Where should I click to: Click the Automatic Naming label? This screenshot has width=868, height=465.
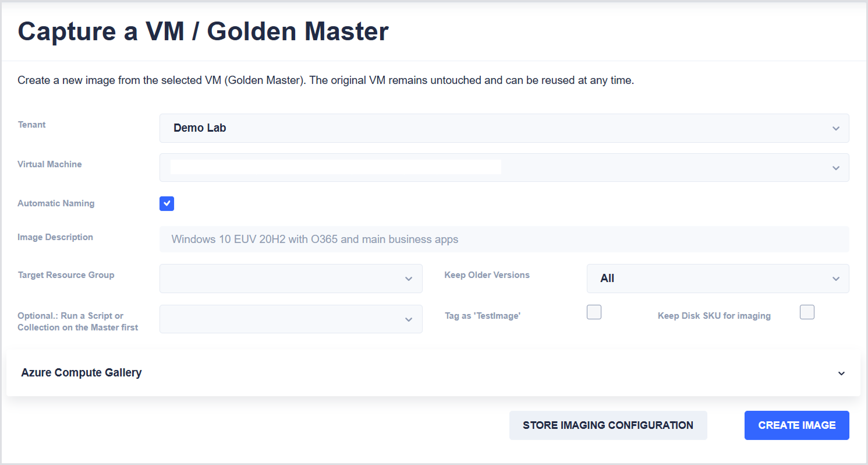pyautogui.click(x=56, y=203)
